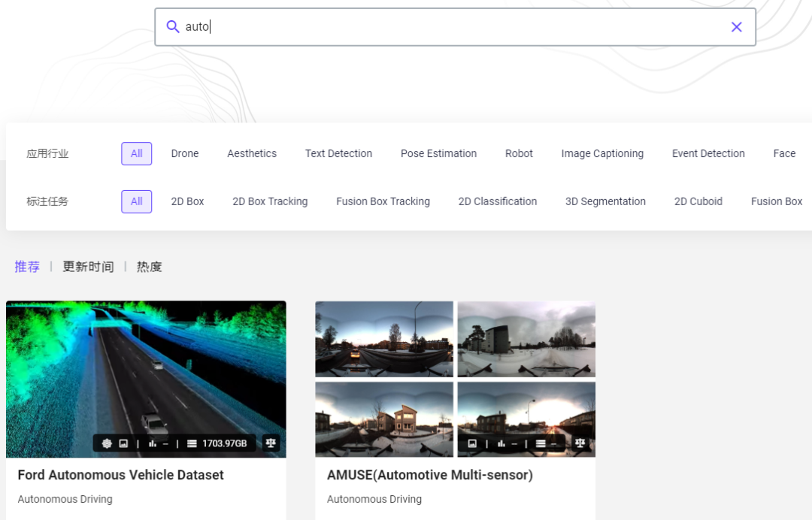This screenshot has width=812, height=520.
Task: Click the image type icon on Ford card
Action: [x=123, y=443]
